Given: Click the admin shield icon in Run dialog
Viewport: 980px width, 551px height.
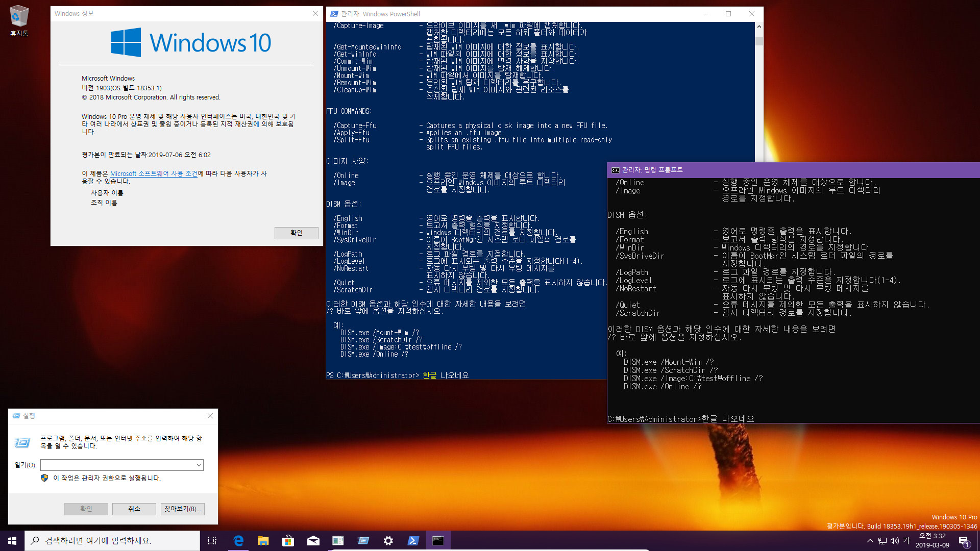Looking at the screenshot, I should [44, 478].
